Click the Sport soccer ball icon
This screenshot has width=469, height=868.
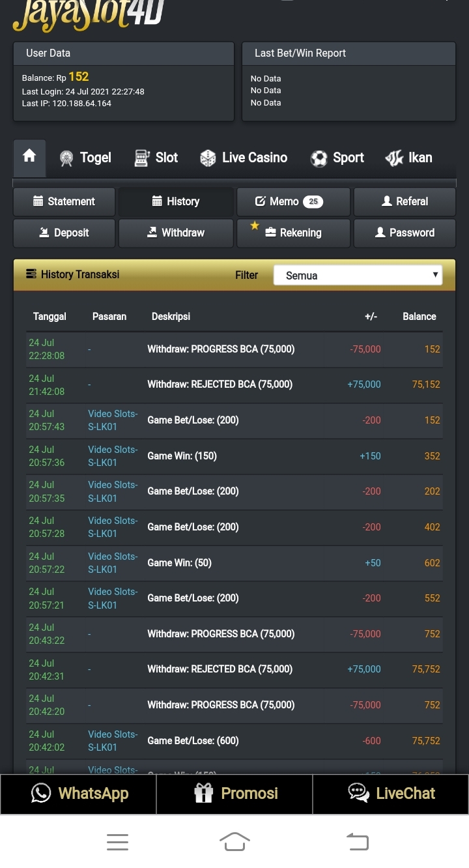(x=319, y=158)
